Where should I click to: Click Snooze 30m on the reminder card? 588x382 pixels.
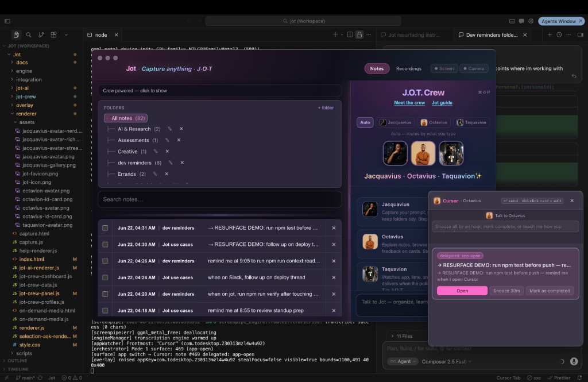point(506,291)
